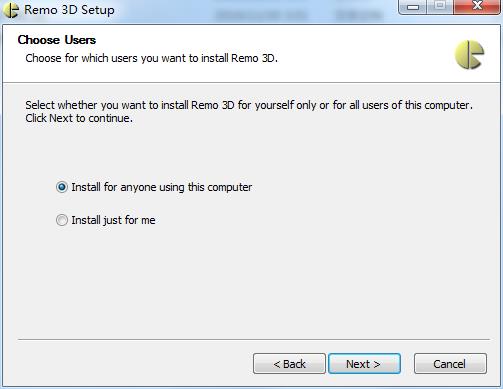This screenshot has width=503, height=389.
Task: Click the 'Choose Users' heading
Action: pyautogui.click(x=57, y=40)
